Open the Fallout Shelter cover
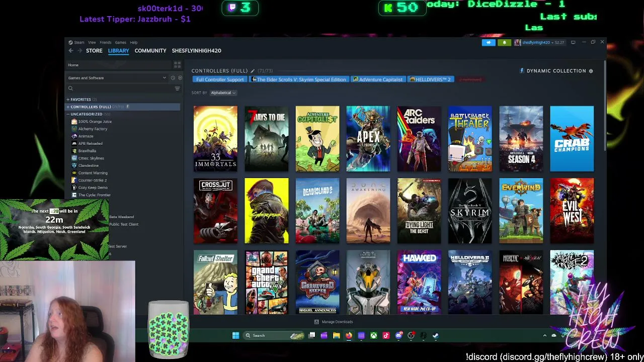 (x=215, y=283)
